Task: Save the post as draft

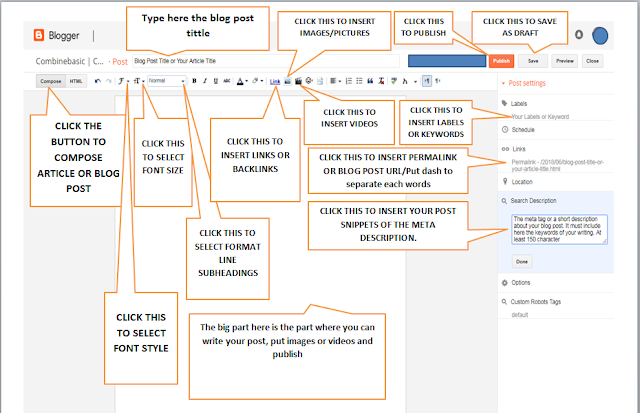Action: [533, 61]
